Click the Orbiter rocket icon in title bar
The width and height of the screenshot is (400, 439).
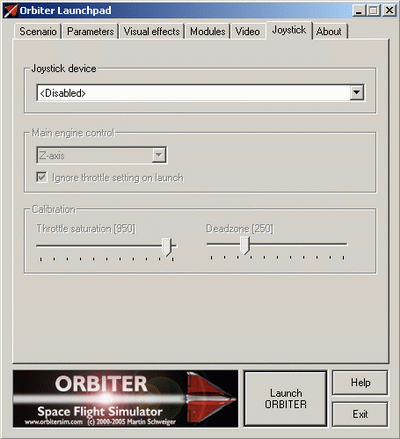click(x=10, y=11)
